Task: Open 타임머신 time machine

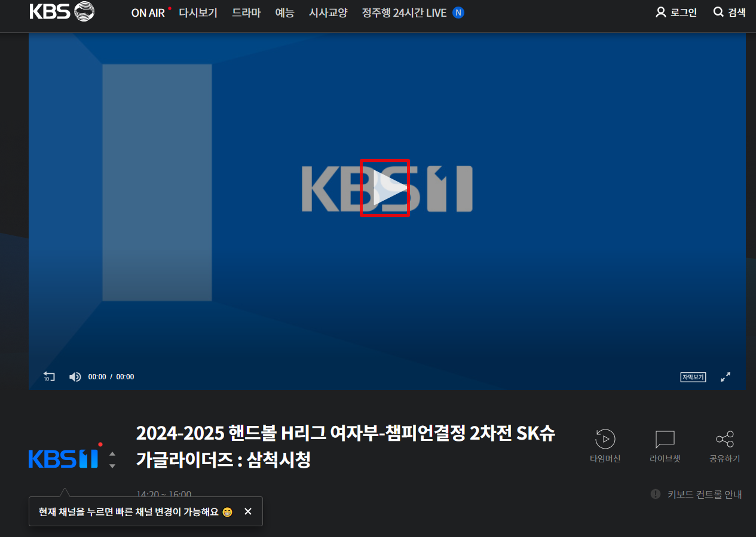Action: pyautogui.click(x=605, y=446)
